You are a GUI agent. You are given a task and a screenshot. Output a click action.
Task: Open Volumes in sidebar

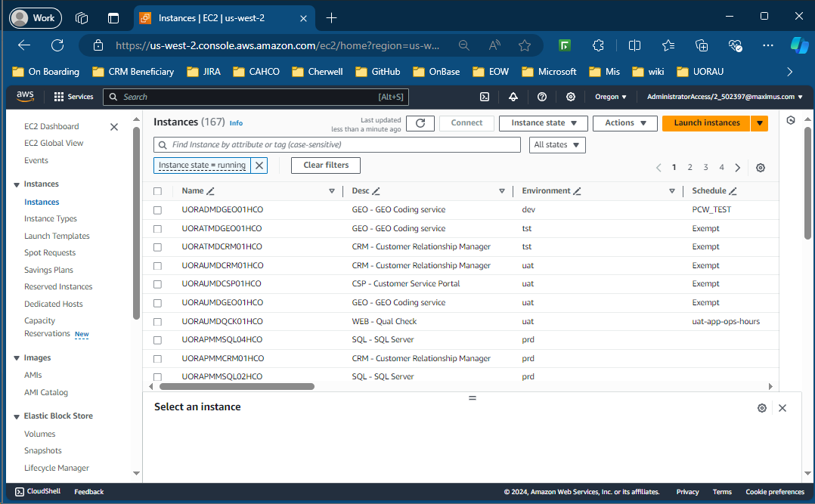[39, 434]
